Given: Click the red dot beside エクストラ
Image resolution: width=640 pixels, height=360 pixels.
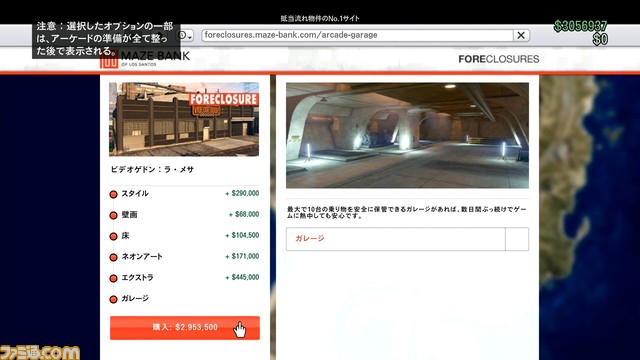Looking at the screenshot, I should [x=113, y=278].
